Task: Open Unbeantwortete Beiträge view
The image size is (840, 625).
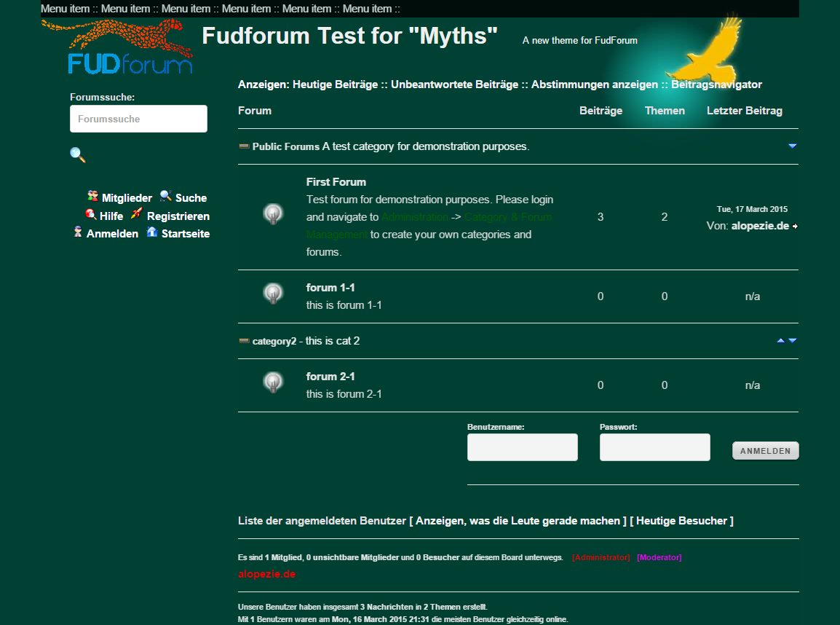Action: (454, 84)
